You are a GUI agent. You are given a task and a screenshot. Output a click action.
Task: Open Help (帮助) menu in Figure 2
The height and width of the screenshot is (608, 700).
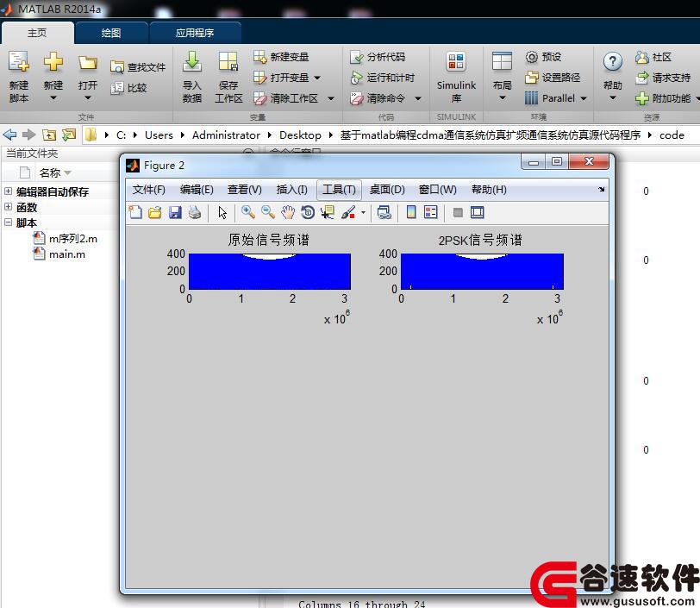point(489,190)
